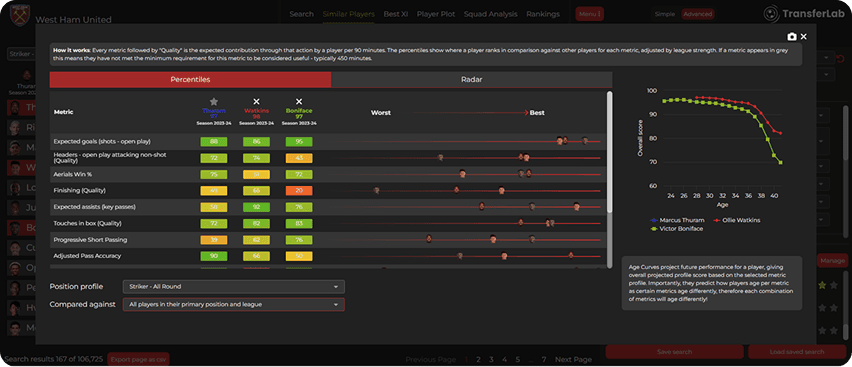Remove Boniface using the X above his name
Screen dimensions: 852x367
click(x=299, y=102)
